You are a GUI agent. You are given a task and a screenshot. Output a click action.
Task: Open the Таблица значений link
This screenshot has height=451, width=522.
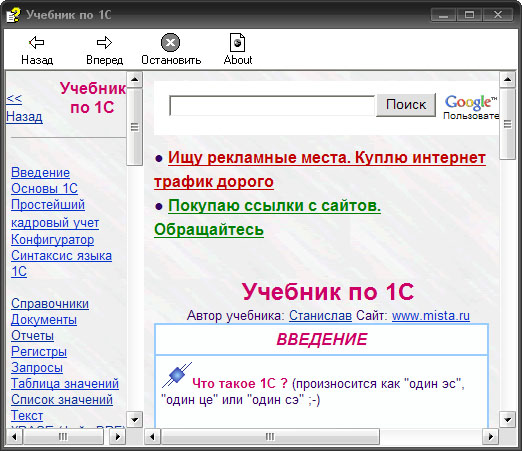pyautogui.click(x=65, y=384)
